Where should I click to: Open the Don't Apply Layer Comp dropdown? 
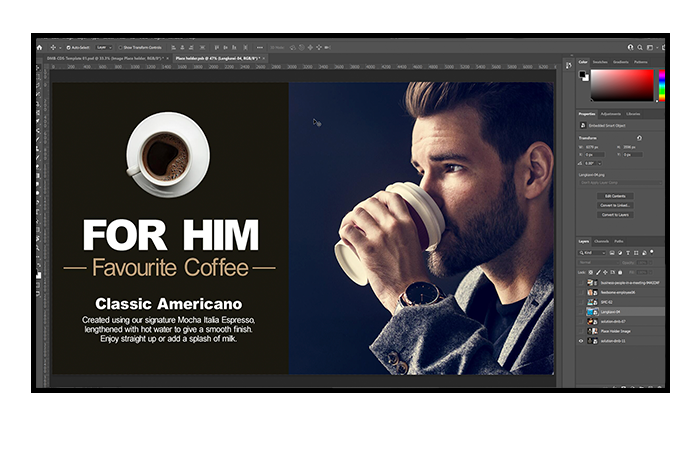click(620, 183)
